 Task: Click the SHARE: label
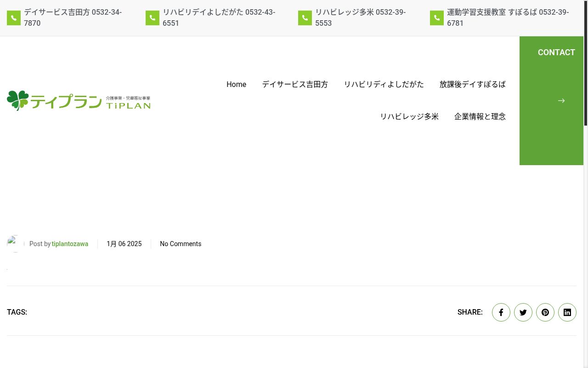(470, 312)
